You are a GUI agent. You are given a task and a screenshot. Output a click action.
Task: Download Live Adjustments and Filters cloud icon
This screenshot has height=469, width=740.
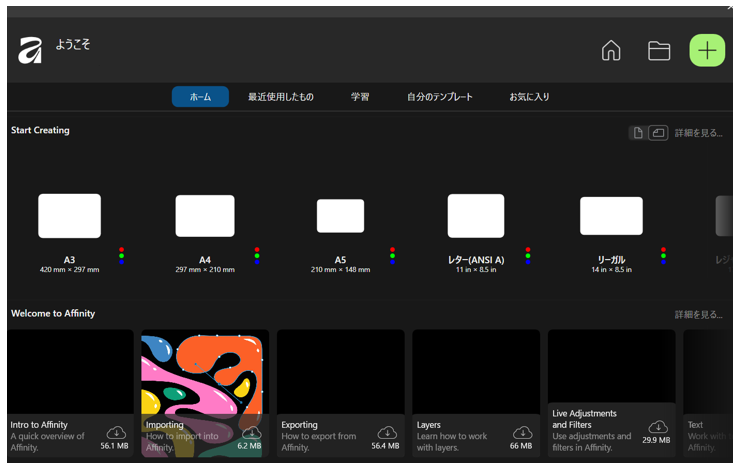658,427
